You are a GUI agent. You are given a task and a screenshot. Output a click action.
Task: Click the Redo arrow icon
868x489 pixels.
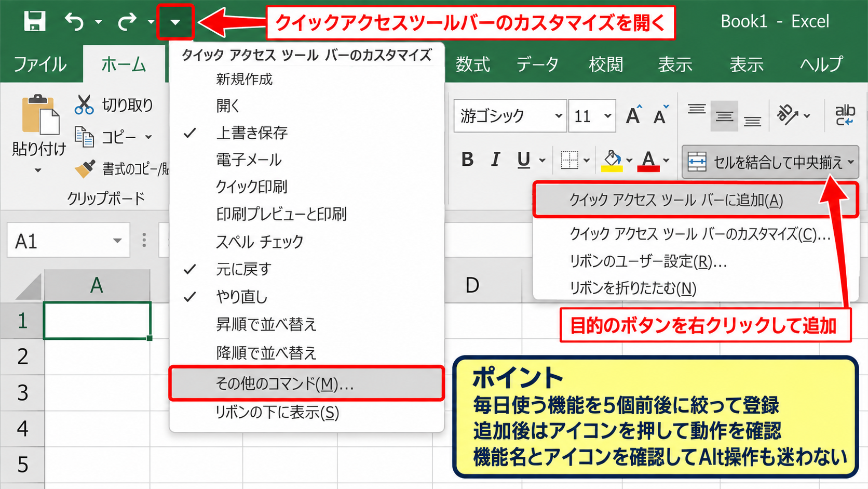(x=127, y=22)
